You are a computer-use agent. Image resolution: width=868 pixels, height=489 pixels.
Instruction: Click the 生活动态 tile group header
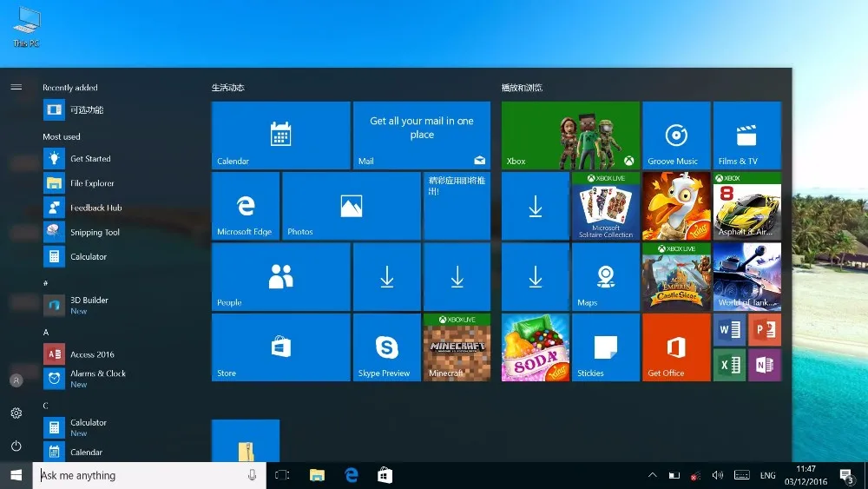tap(227, 88)
